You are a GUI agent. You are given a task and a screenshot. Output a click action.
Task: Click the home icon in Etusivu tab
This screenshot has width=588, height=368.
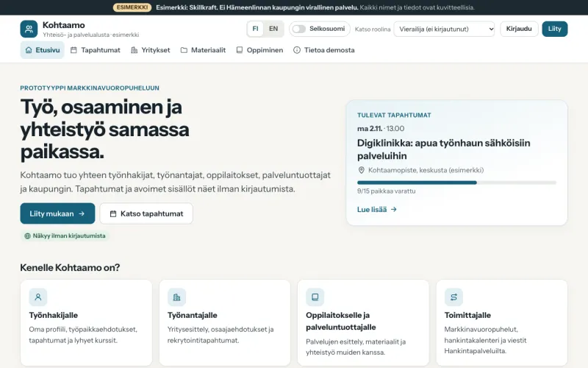coord(29,50)
